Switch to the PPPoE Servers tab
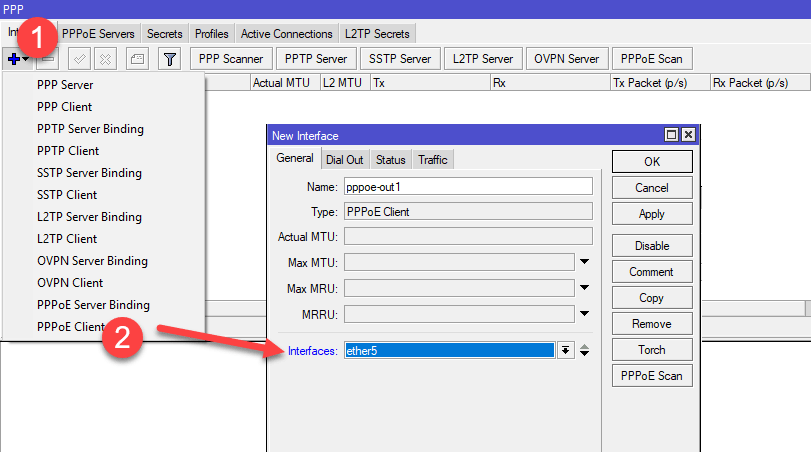The height and width of the screenshot is (452, 811). coord(98,34)
